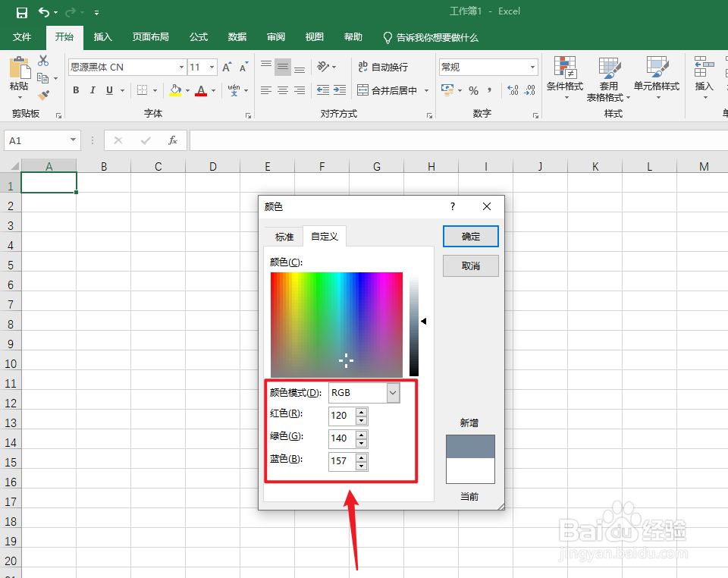728x578 pixels.
Task: Toggle Underline formatting
Action: 109,90
